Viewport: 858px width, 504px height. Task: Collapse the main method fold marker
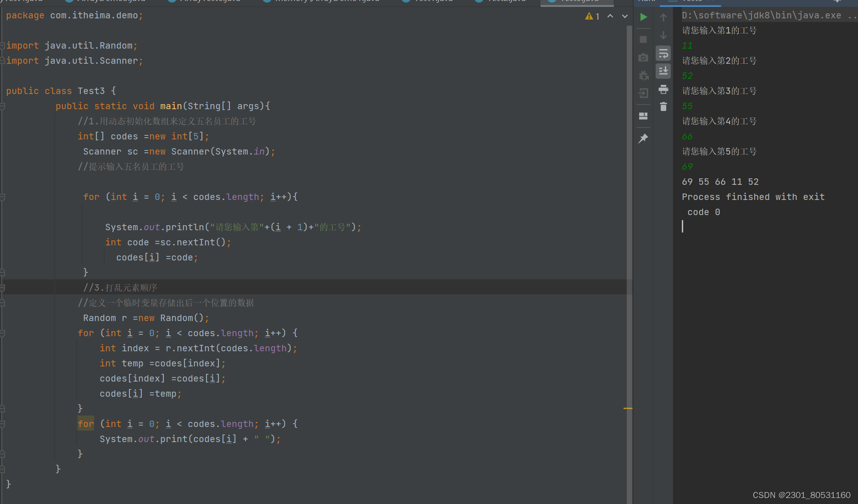(x=3, y=106)
